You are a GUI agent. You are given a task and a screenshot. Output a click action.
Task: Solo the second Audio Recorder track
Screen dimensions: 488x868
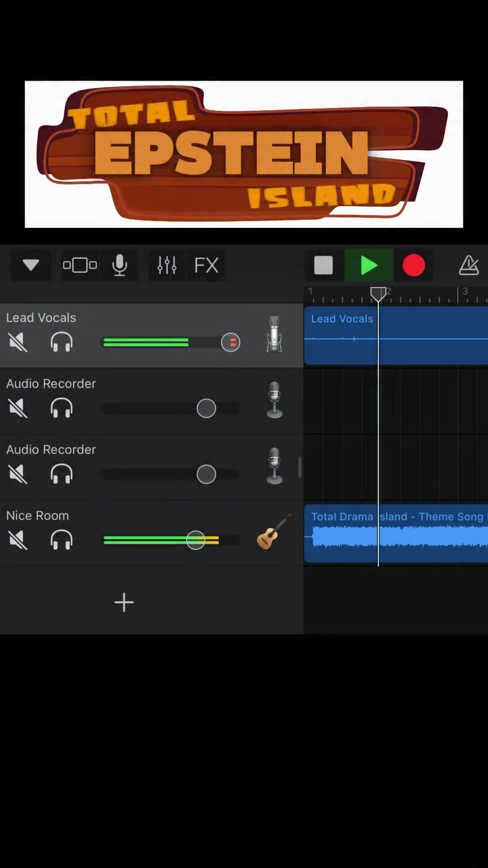coord(62,474)
